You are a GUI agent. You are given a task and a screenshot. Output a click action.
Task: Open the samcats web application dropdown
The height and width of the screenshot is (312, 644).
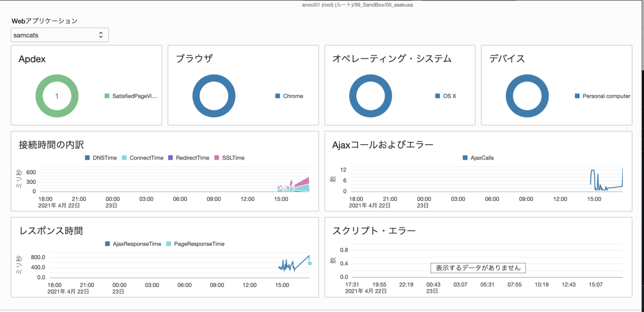60,35
